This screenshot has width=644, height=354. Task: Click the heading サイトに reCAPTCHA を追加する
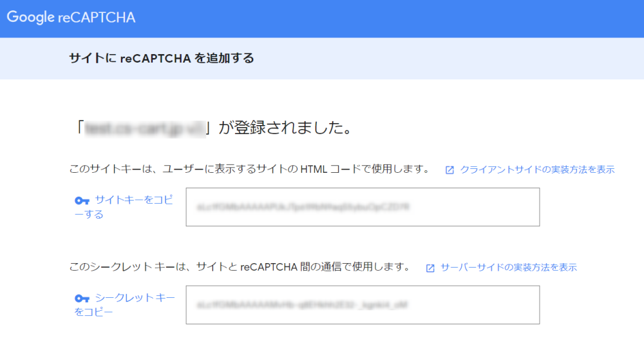162,59
